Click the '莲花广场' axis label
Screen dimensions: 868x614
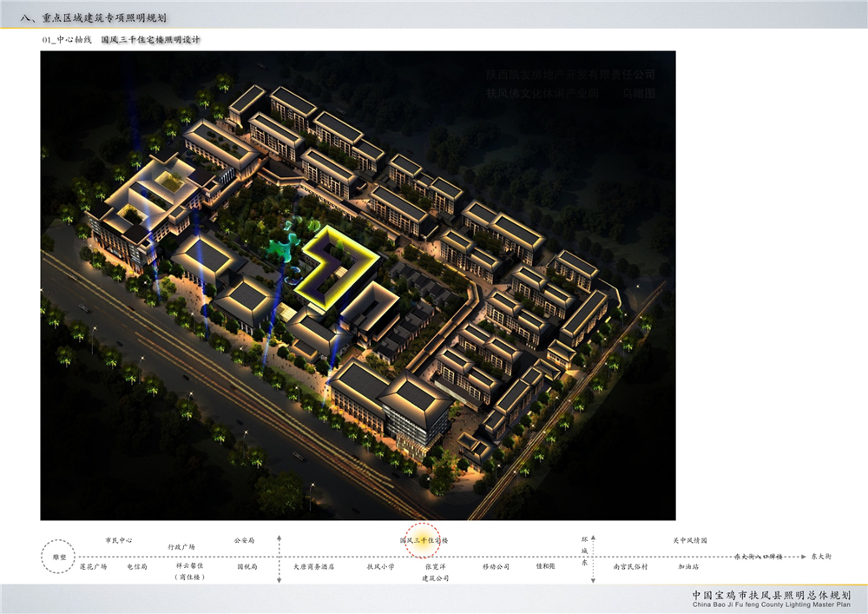click(93, 567)
